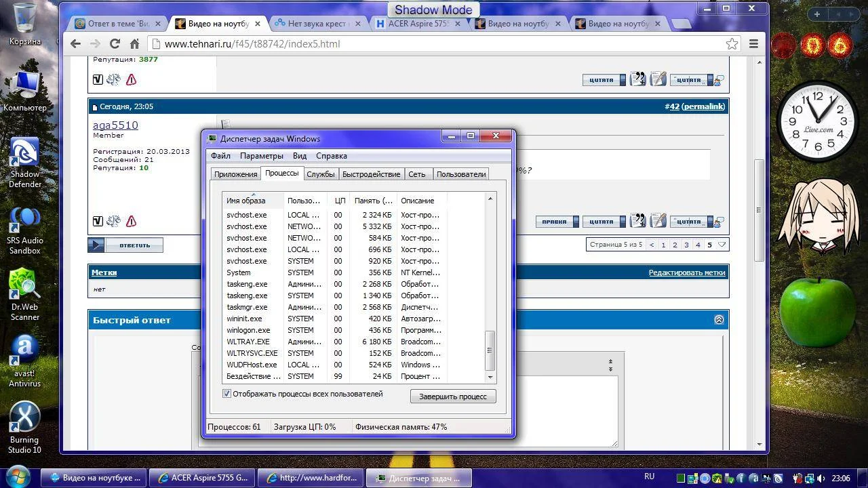Image resolution: width=868 pixels, height=488 pixels.
Task: Click Chrome's reload page icon
Action: pos(115,44)
